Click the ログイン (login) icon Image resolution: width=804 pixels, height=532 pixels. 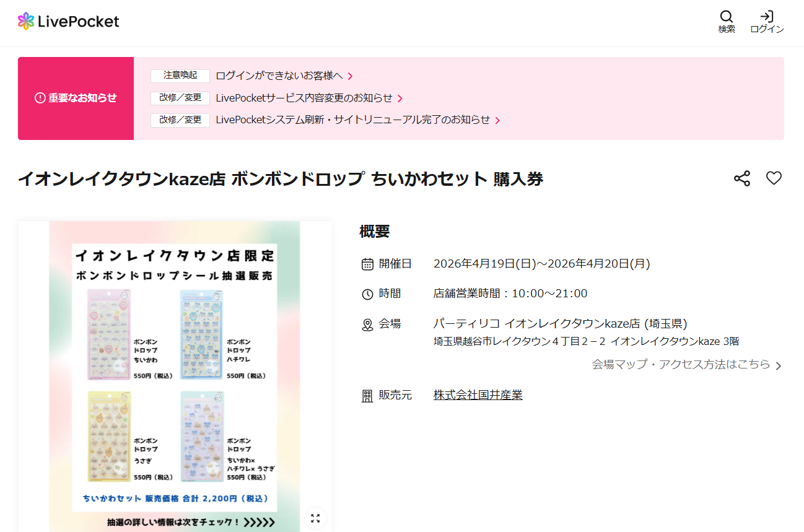[766, 17]
